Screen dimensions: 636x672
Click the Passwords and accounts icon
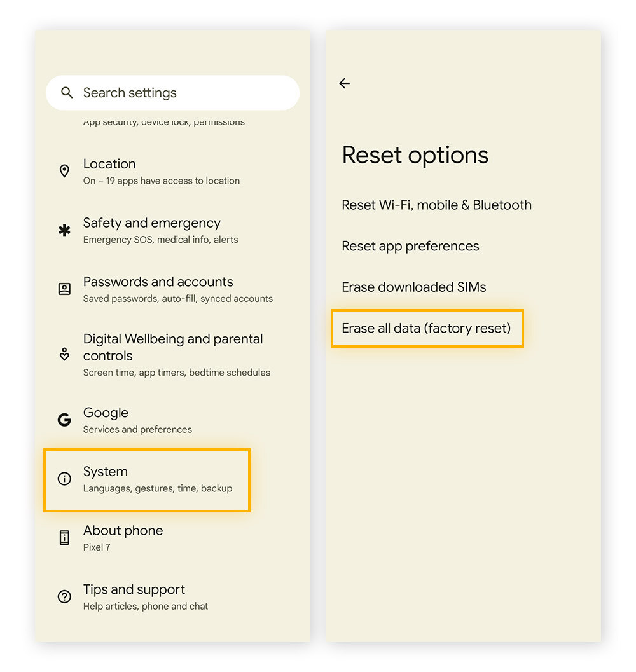pyautogui.click(x=64, y=289)
